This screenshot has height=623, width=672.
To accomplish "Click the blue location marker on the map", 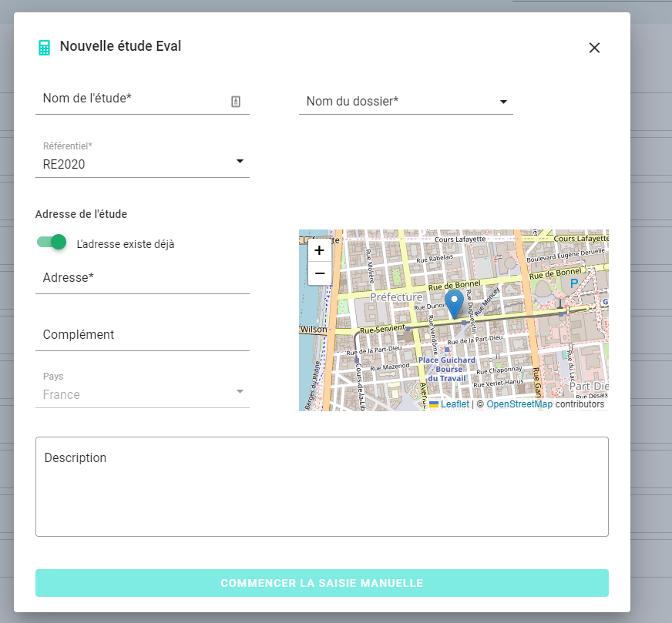I will tap(454, 303).
